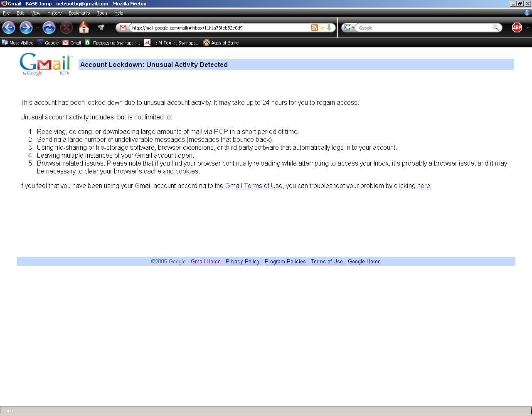Click the 'Browser-related issues' list item

point(272,167)
